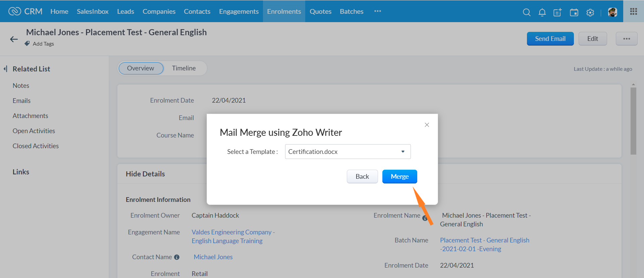Click the Enrolment Name info icon
Screen dimensions: 644x278
tap(425, 218)
